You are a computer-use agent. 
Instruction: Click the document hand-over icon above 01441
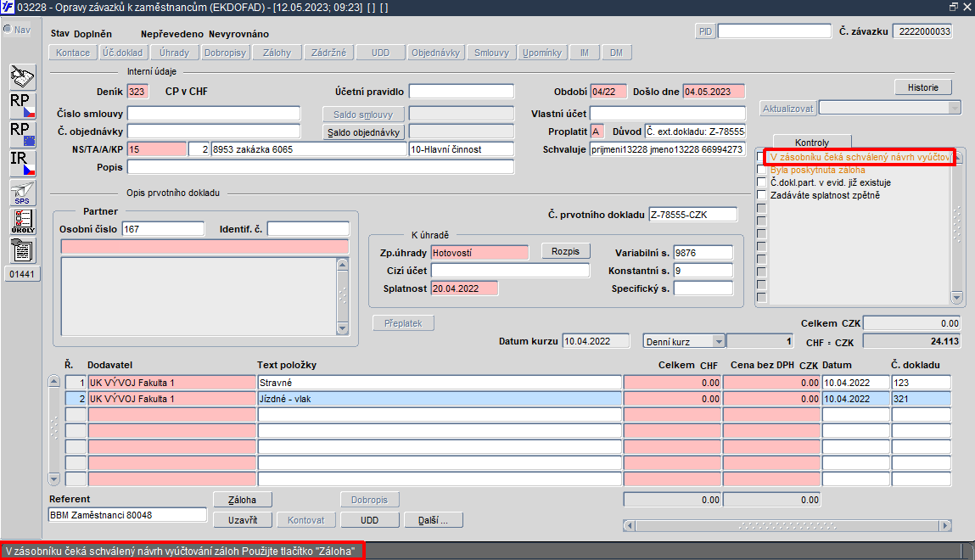coord(22,250)
